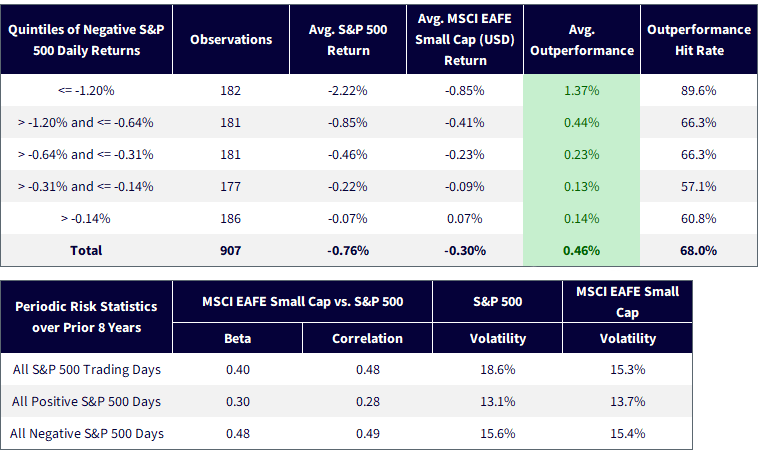
Task: Click the 0.46% total outperformance cell
Action: (581, 251)
